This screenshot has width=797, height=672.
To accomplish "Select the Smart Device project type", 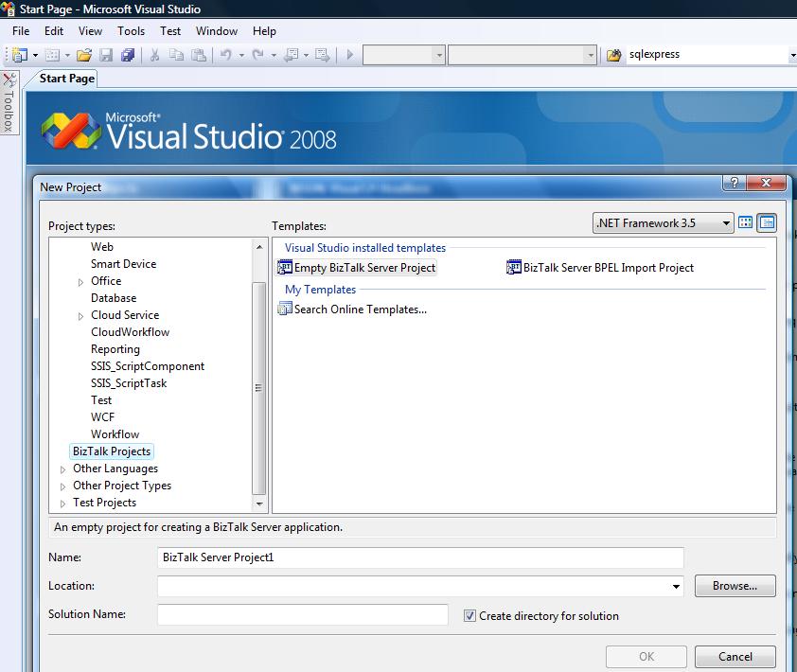I will pyautogui.click(x=123, y=264).
